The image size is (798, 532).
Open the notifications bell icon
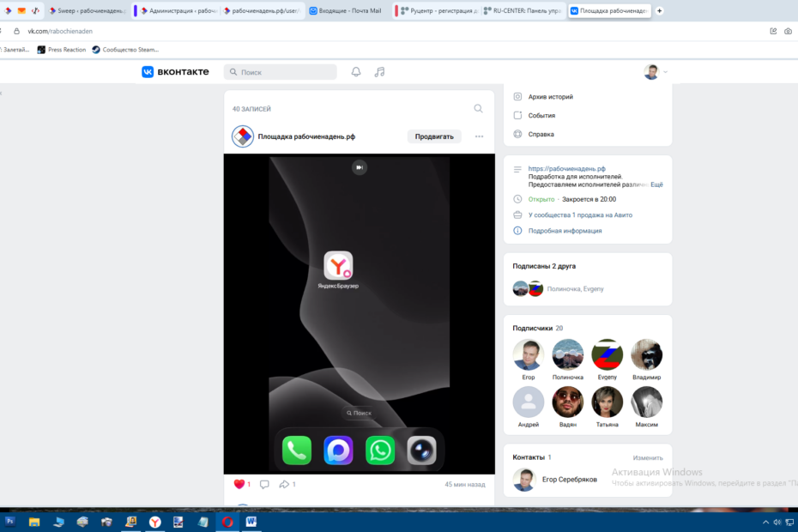356,72
